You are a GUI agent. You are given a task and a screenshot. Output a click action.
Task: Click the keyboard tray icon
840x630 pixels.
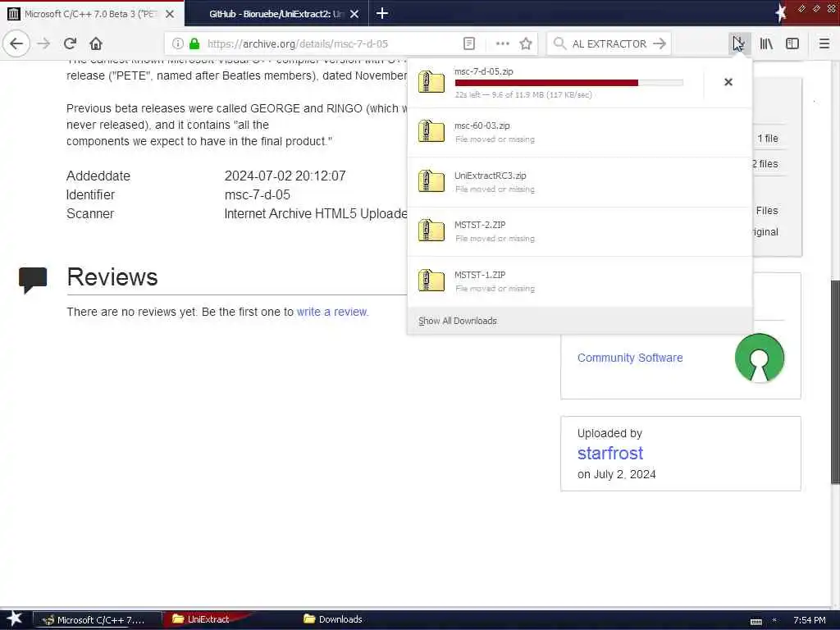[756, 621]
